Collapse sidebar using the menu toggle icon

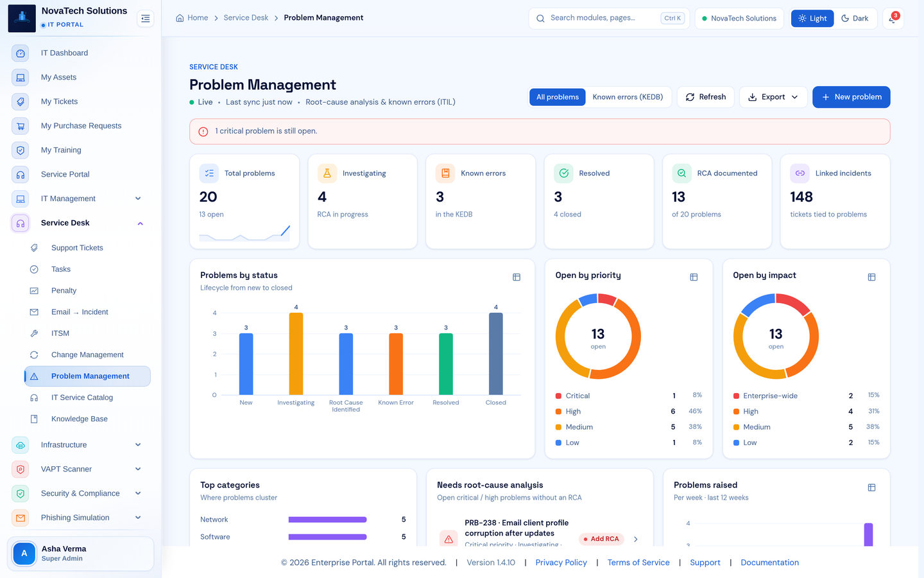146,19
